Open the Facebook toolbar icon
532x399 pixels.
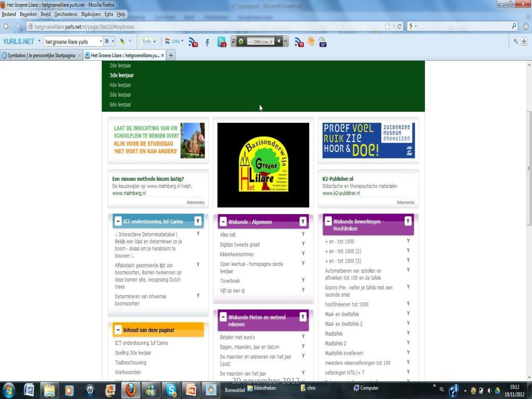tap(207, 42)
